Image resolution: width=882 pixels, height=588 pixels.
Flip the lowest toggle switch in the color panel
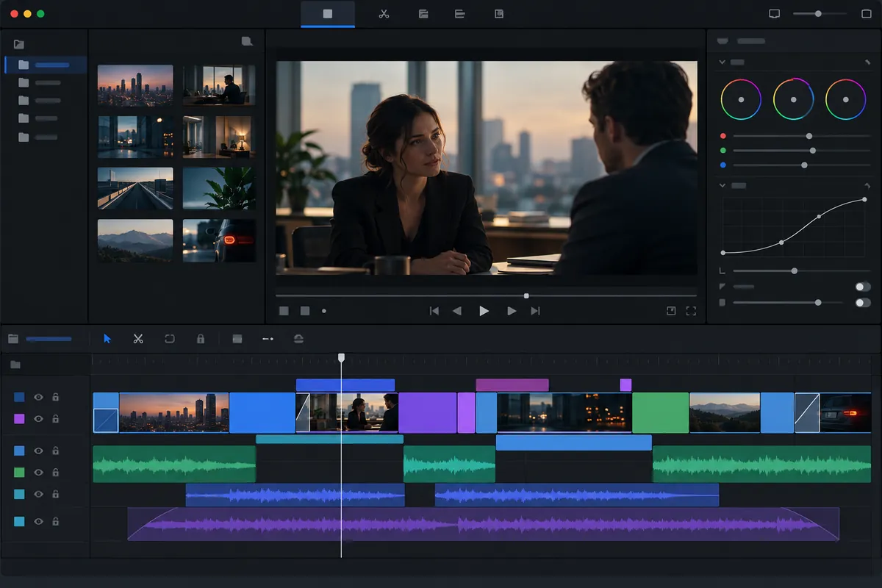click(863, 303)
